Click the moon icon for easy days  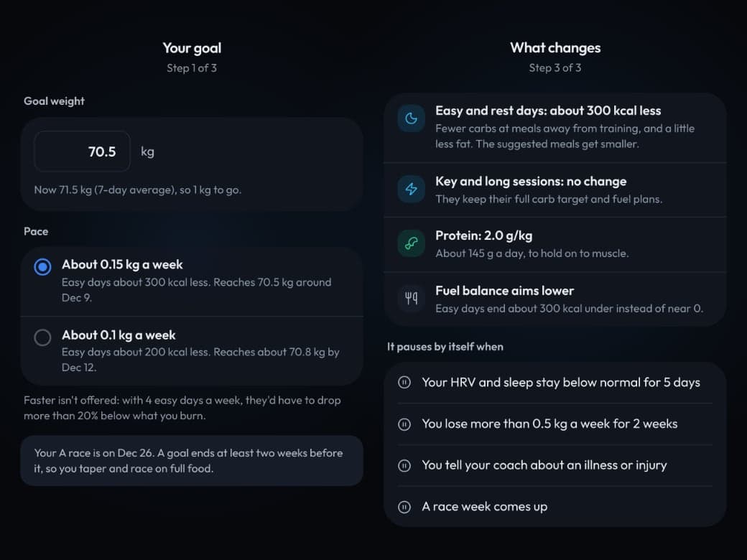411,118
